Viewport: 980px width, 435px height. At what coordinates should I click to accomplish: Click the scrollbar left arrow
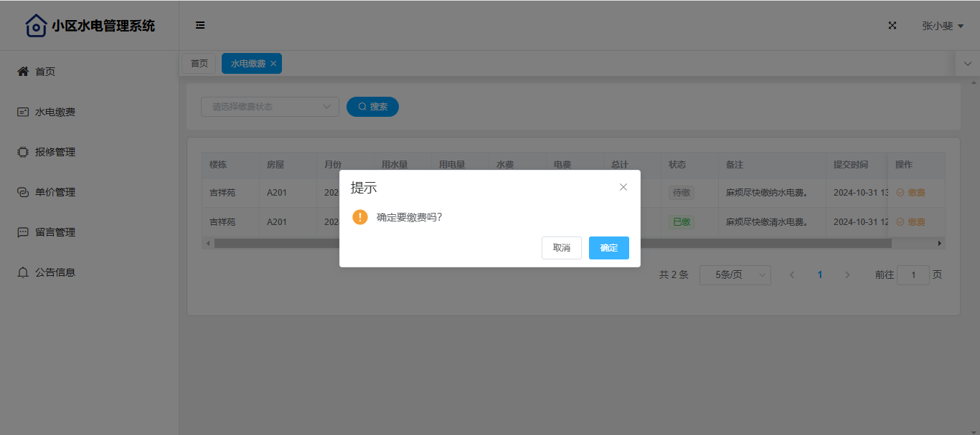click(208, 244)
